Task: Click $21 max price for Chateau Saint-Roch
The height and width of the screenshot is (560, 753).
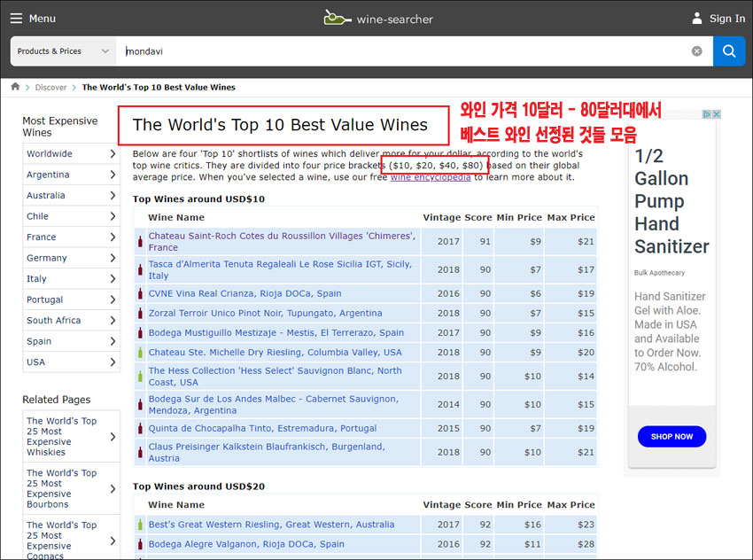Action: point(586,242)
